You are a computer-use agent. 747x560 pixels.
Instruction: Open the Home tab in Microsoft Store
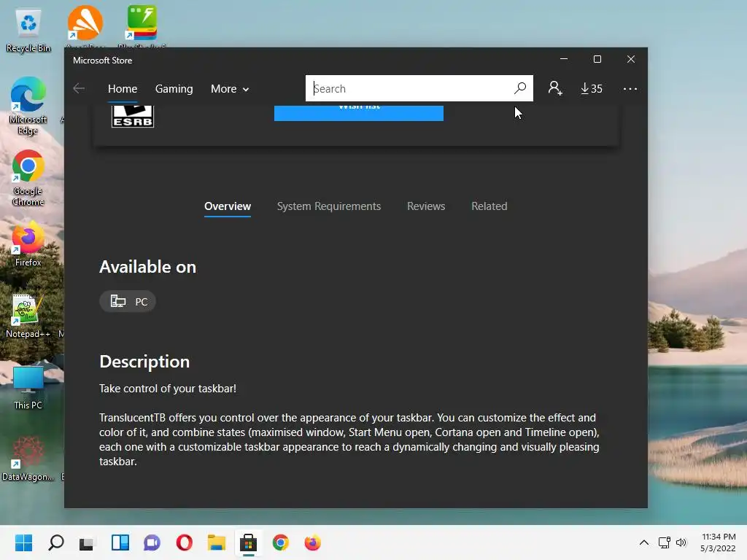(x=123, y=88)
